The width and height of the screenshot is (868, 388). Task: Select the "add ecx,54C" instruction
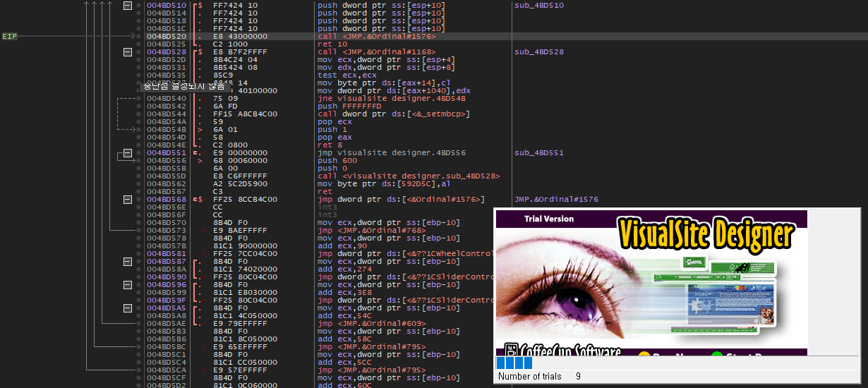(343, 315)
